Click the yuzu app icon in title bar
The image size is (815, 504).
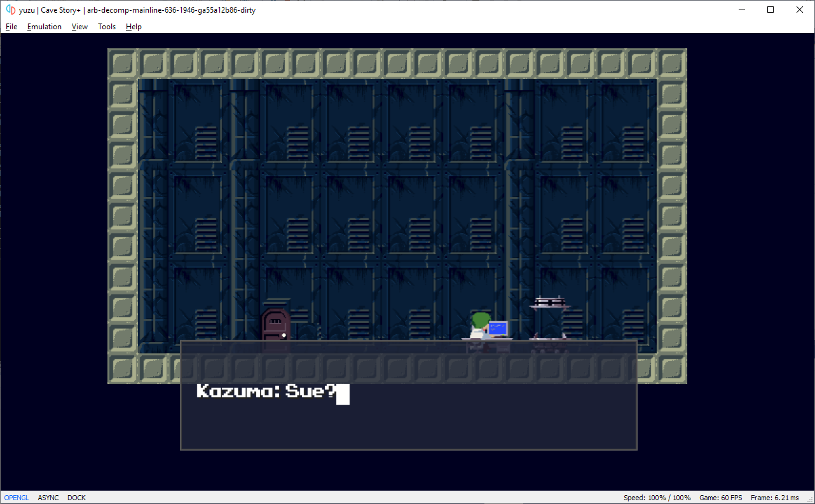click(11, 10)
